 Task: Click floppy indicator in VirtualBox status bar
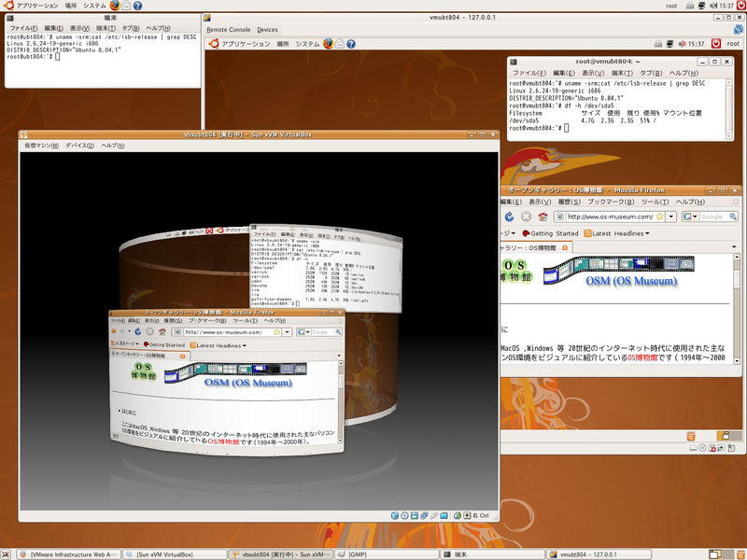coord(415,515)
